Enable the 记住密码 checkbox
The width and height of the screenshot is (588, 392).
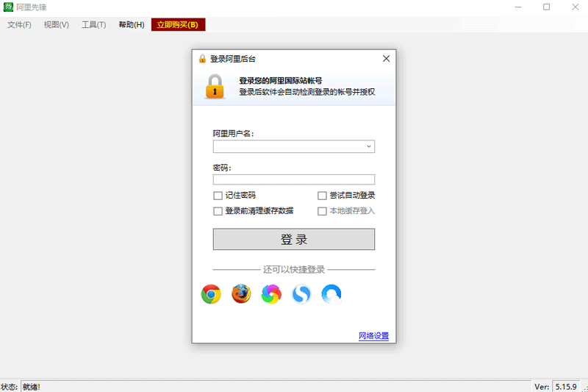[x=218, y=196]
